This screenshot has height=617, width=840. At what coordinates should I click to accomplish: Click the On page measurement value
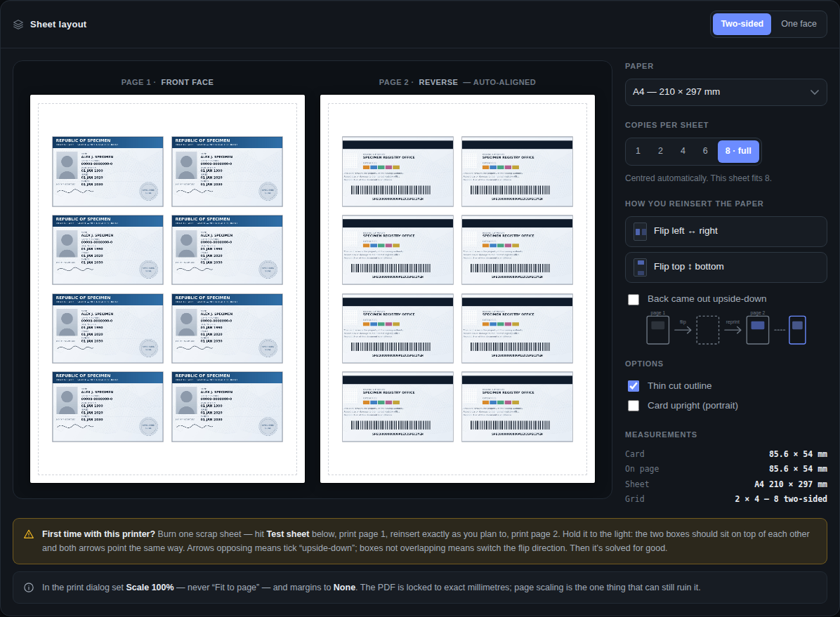click(798, 469)
